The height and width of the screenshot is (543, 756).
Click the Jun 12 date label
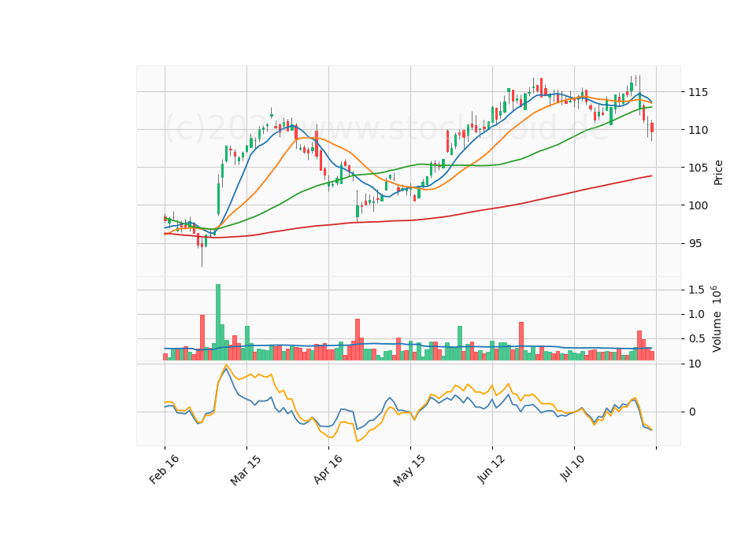click(x=491, y=469)
